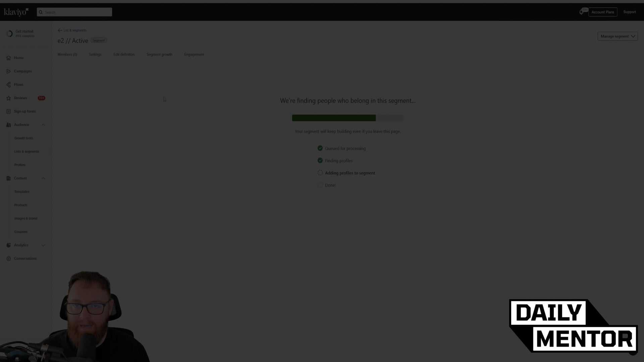Toggle Finding profiles status indicator
Image resolution: width=644 pixels, height=362 pixels.
coord(320,161)
